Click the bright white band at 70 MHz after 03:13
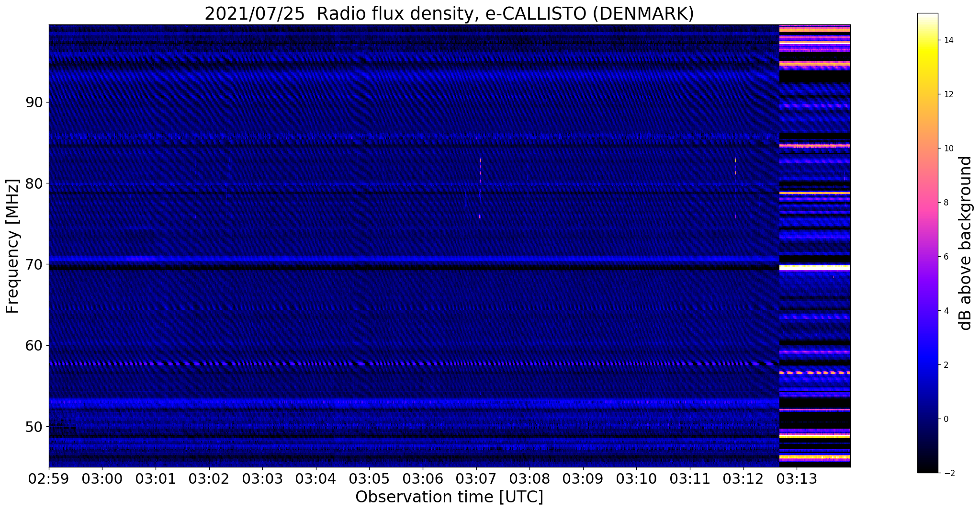 (x=815, y=268)
